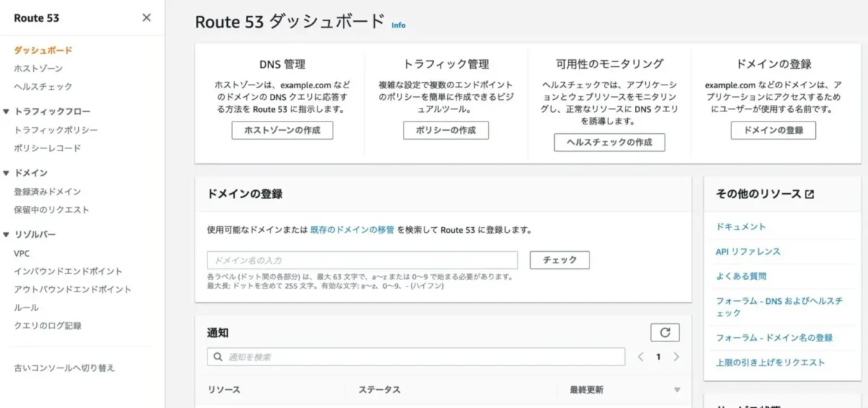
Task: Open ホストゾーン in the sidebar
Action: pyautogui.click(x=38, y=69)
